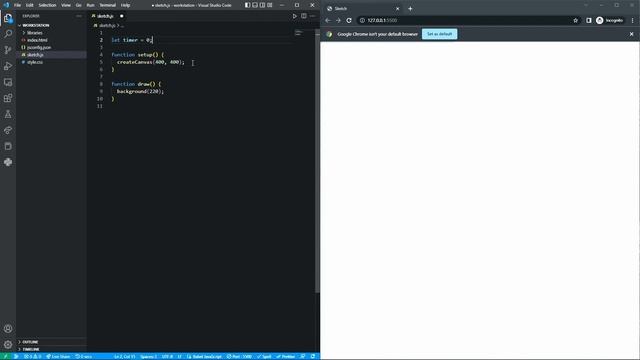Open the File menu

click(x=17, y=5)
